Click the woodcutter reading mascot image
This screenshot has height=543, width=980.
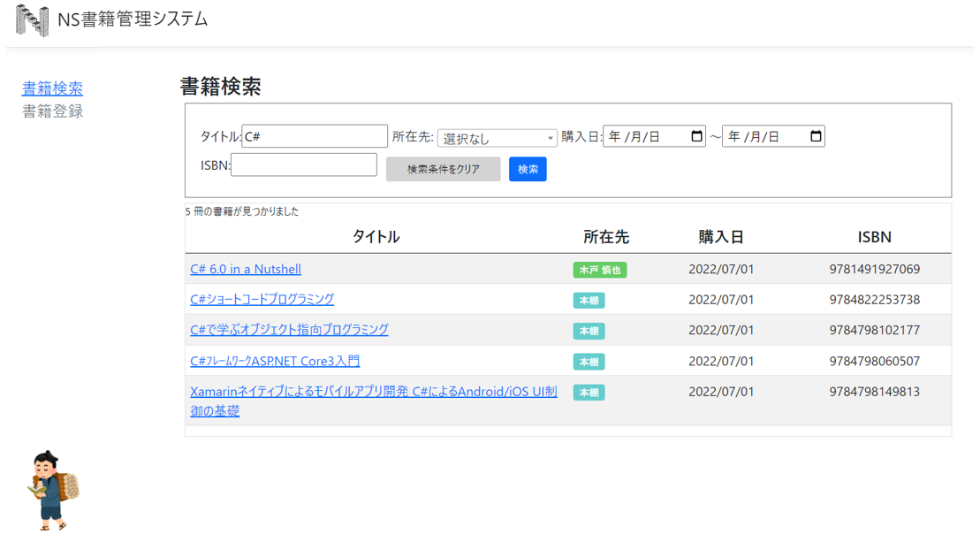pyautogui.click(x=53, y=491)
